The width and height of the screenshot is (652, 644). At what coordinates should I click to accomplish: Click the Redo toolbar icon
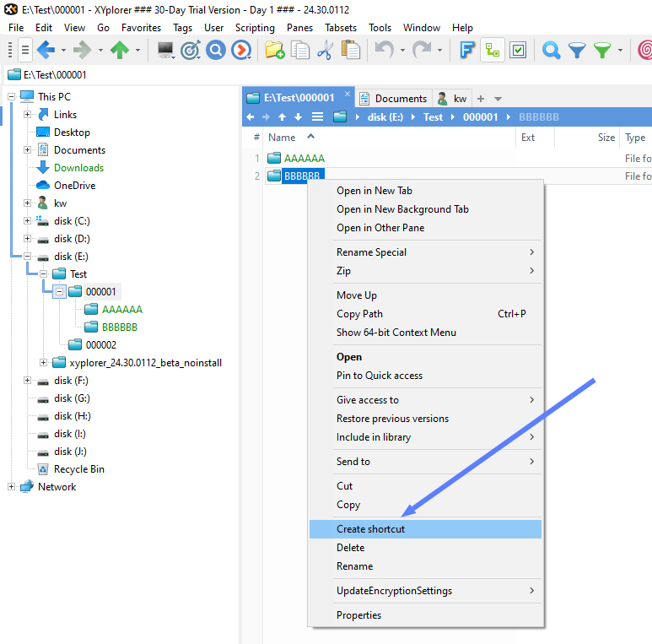pos(422,50)
